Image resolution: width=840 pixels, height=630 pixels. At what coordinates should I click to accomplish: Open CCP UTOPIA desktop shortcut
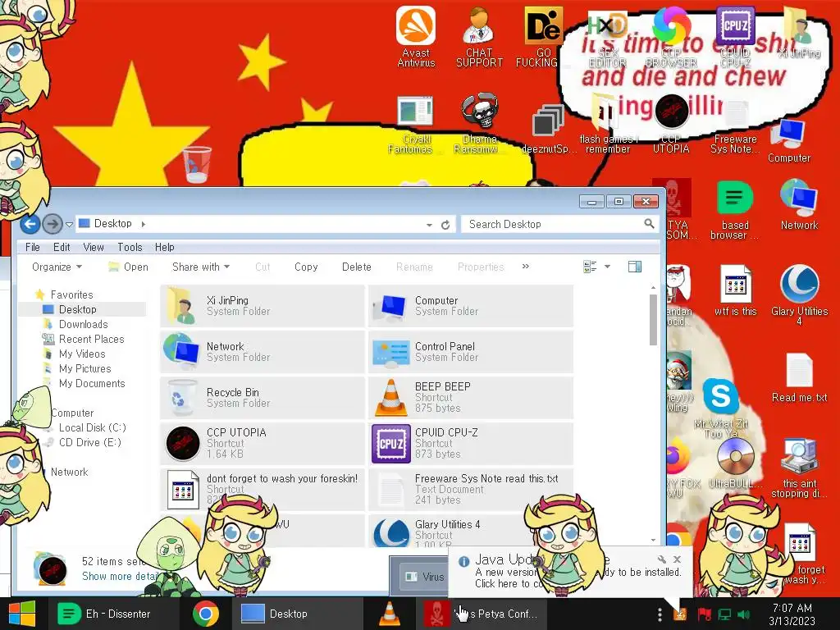point(671,123)
